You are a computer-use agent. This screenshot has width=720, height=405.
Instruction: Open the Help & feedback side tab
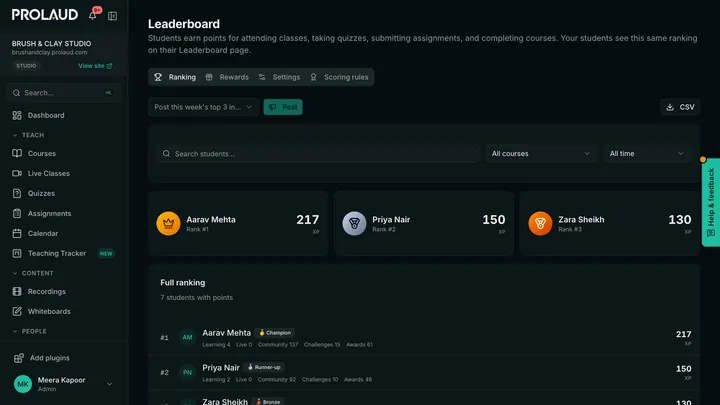pyautogui.click(x=711, y=202)
